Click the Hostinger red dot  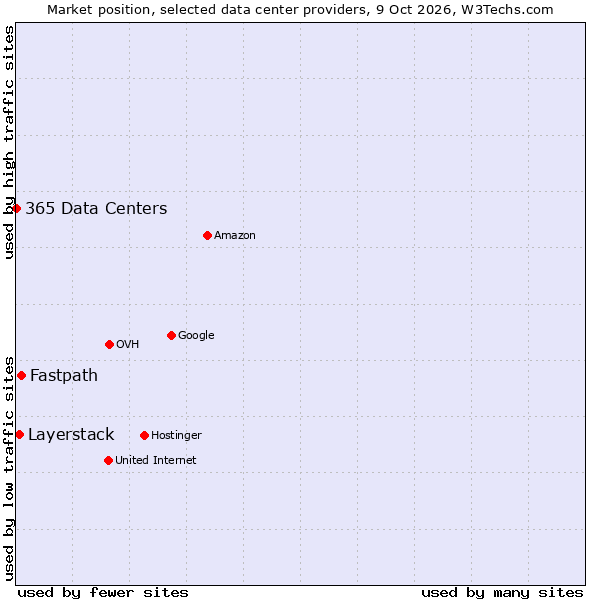[x=144, y=435]
